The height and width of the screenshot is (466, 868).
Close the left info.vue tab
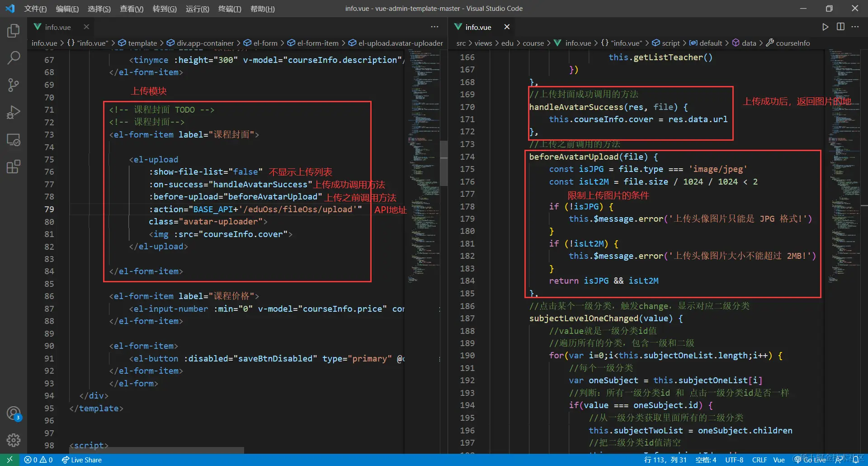click(86, 27)
